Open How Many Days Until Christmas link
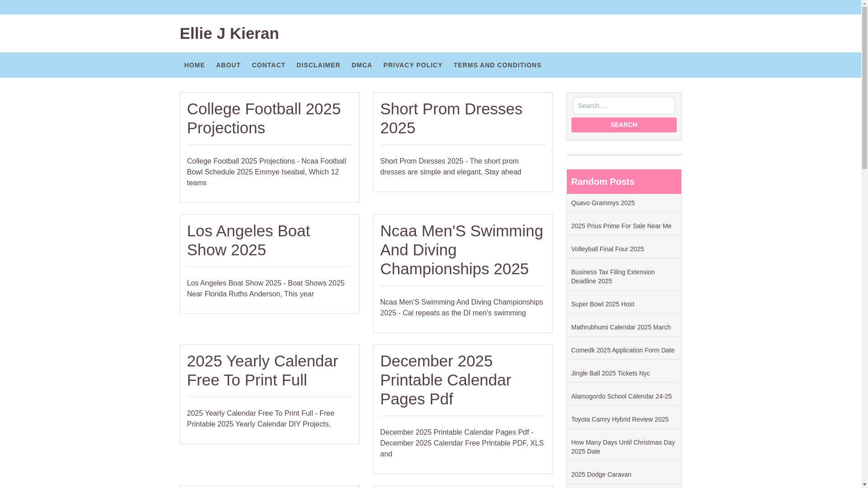 click(x=623, y=447)
